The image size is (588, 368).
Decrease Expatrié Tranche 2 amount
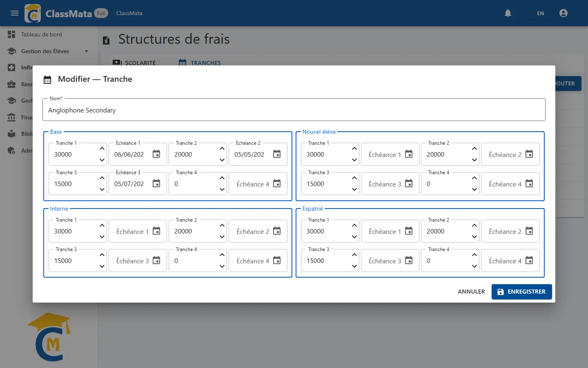pyautogui.click(x=474, y=237)
